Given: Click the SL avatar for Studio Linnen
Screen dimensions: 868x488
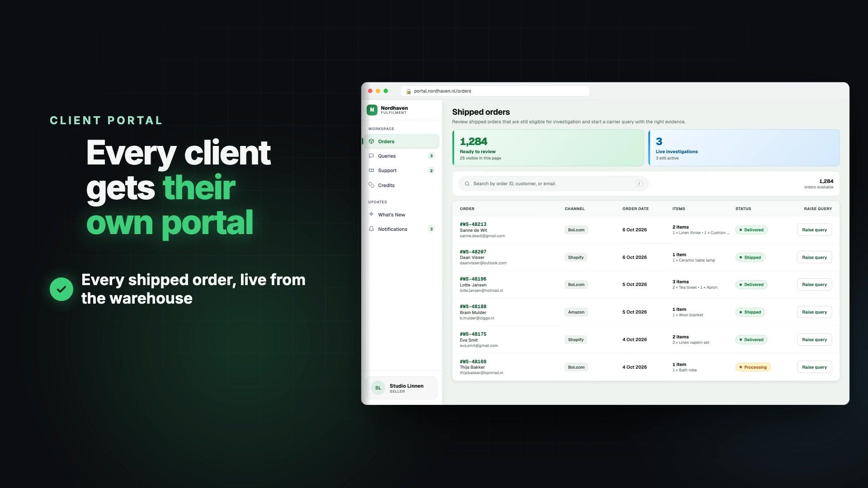Looking at the screenshot, I should tap(378, 388).
